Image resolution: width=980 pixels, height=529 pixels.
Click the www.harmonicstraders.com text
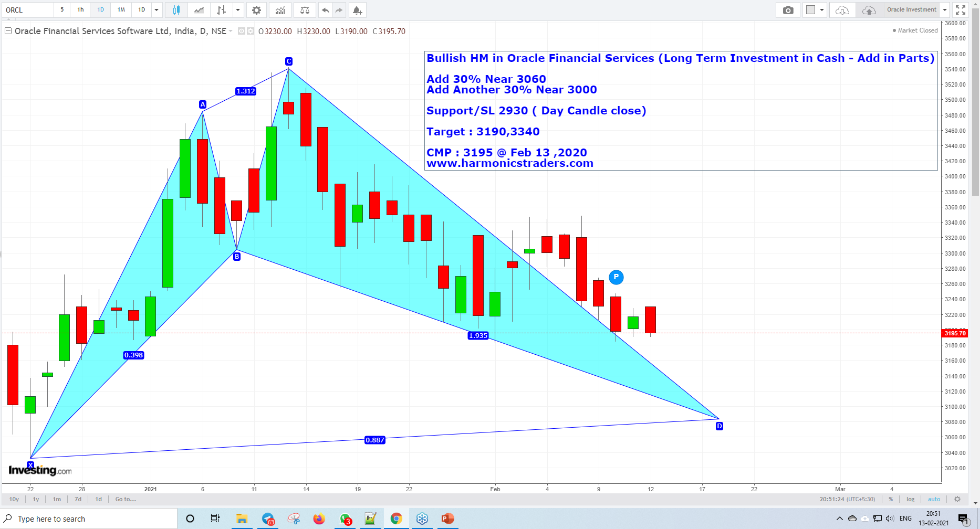[x=510, y=163]
